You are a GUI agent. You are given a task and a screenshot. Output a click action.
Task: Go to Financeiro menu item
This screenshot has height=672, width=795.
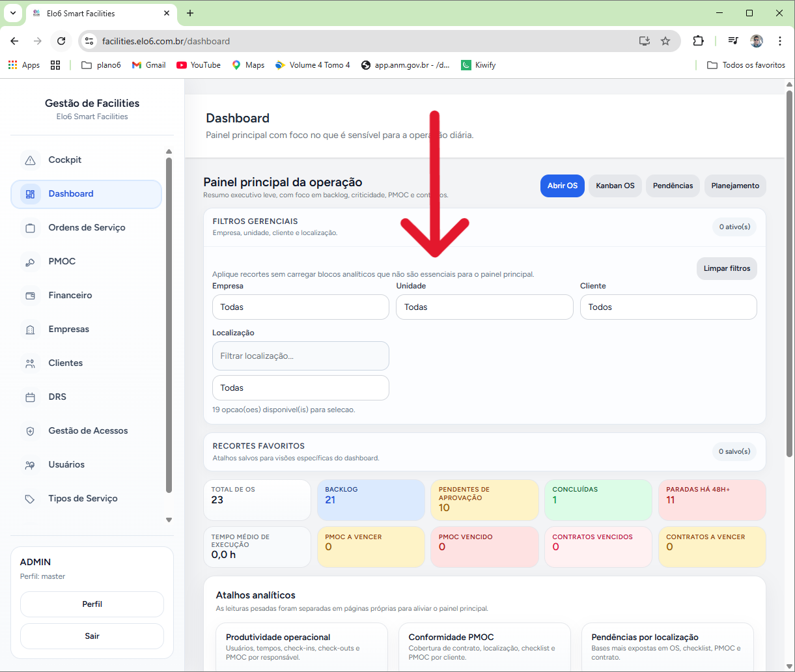click(x=86, y=296)
